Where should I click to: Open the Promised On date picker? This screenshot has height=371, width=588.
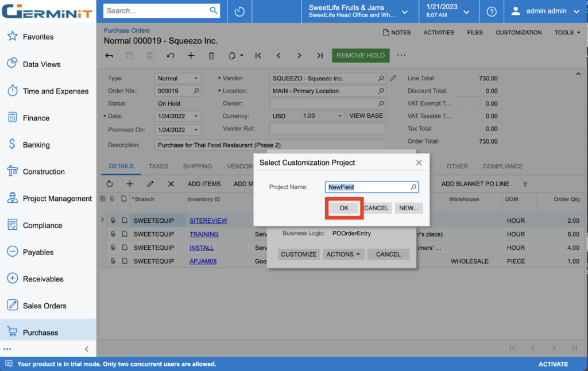tap(196, 130)
